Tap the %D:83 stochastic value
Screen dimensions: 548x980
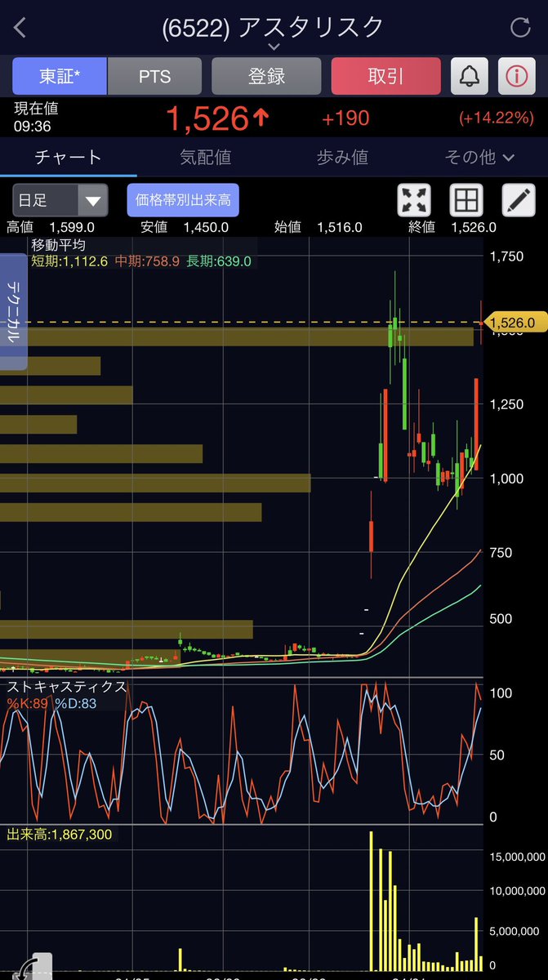pos(76,704)
